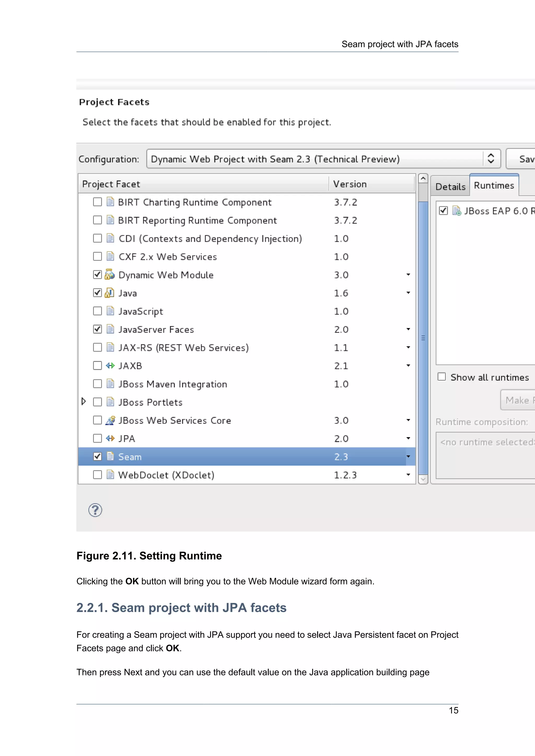Viewport: 535px width, 756px height.
Task: Click the CDI facet document icon
Action: click(110, 238)
